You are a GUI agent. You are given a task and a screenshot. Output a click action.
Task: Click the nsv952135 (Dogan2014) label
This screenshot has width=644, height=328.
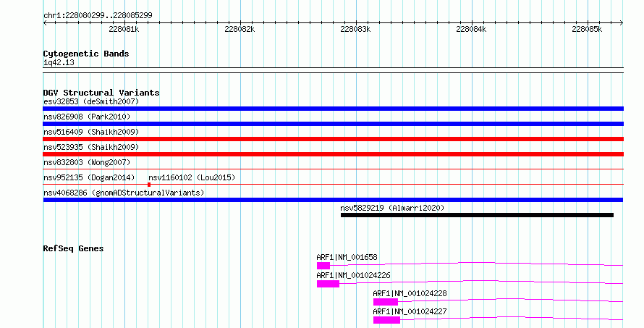89,177
